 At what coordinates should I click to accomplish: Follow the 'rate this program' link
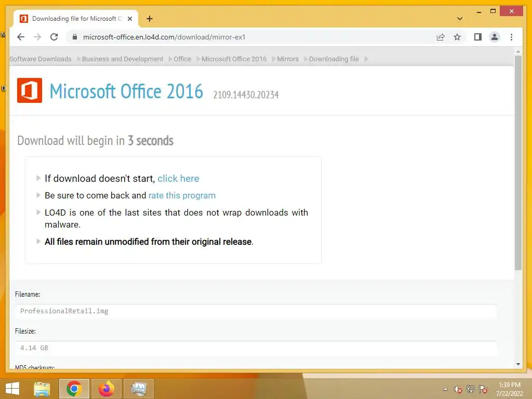point(182,195)
